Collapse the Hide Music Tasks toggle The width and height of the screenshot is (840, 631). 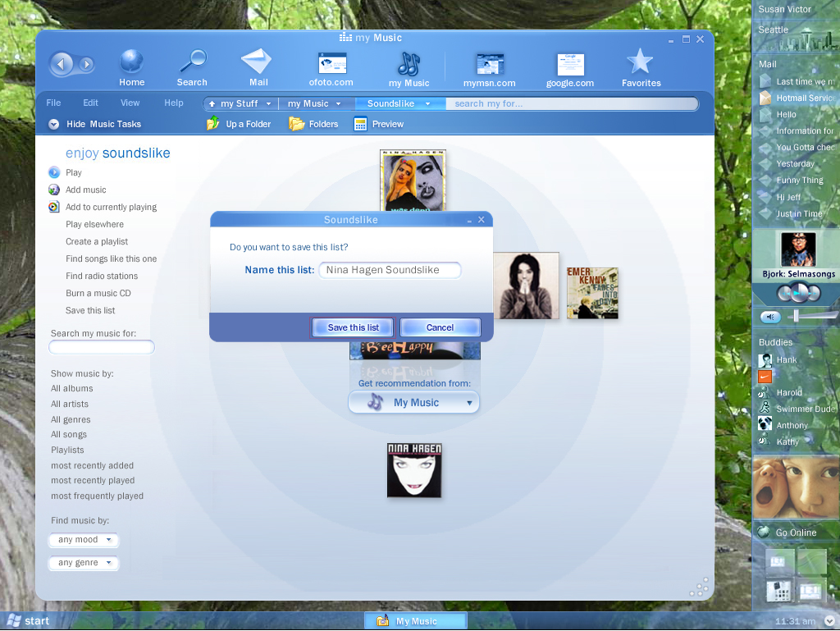point(53,124)
